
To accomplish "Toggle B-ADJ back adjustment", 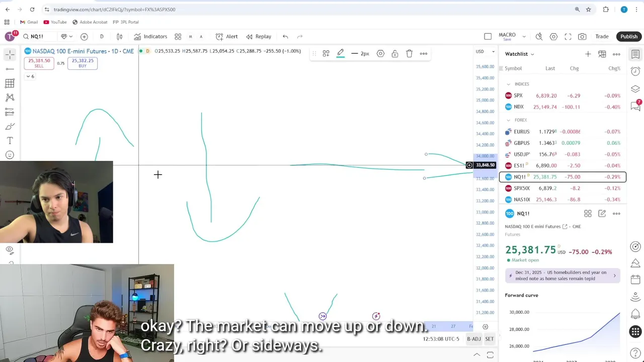I will pyautogui.click(x=474, y=339).
